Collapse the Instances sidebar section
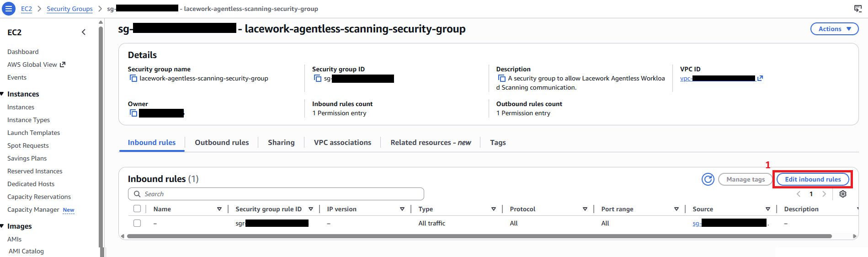The height and width of the screenshot is (257, 868). coord(2,94)
